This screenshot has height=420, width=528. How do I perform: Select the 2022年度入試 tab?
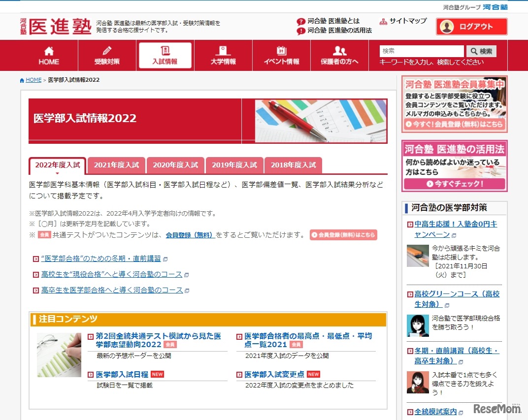pyautogui.click(x=57, y=165)
